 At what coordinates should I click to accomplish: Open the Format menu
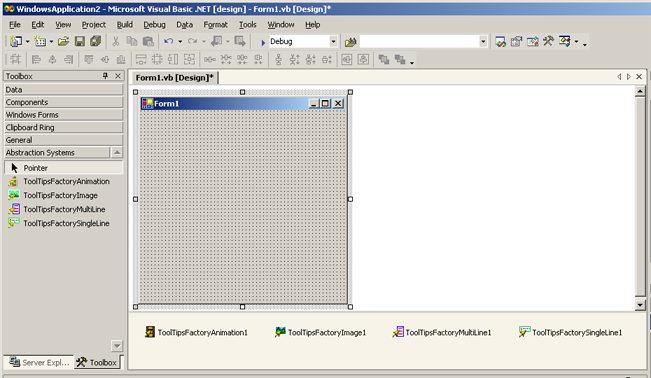click(x=215, y=25)
